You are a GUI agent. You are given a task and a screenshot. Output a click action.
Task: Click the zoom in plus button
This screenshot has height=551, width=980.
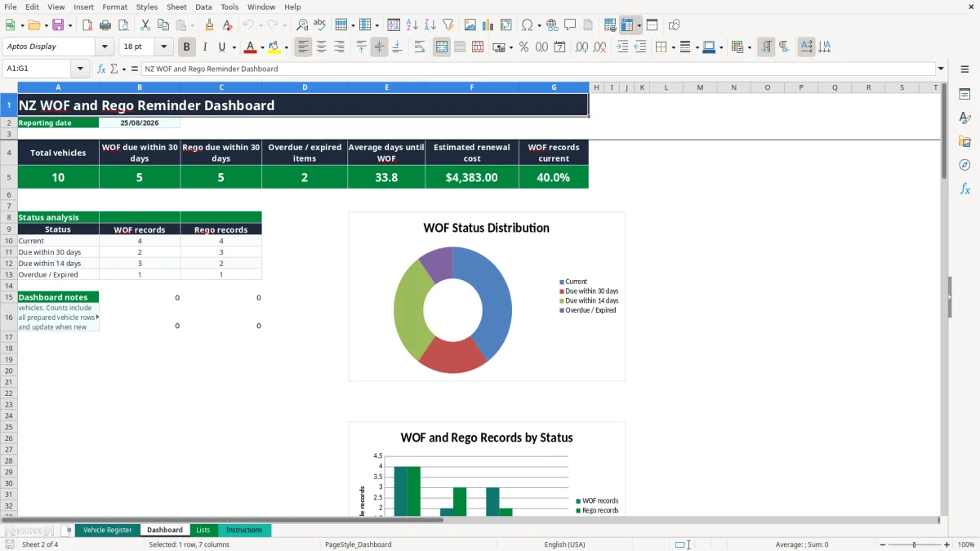pos(947,544)
